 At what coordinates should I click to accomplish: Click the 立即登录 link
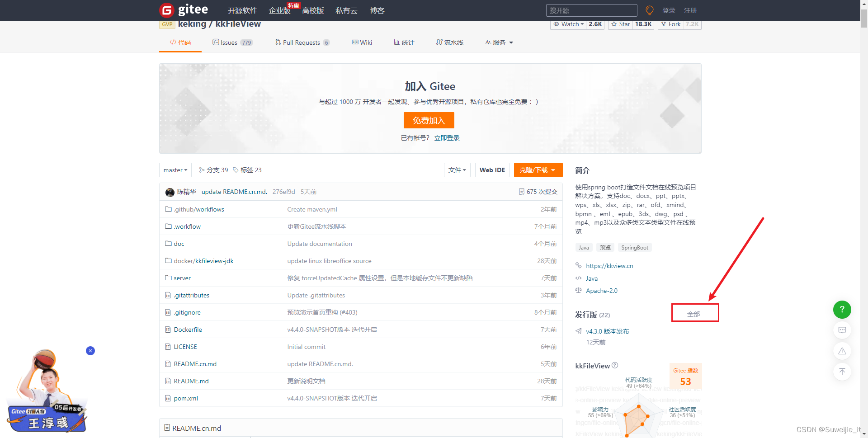[x=447, y=138]
